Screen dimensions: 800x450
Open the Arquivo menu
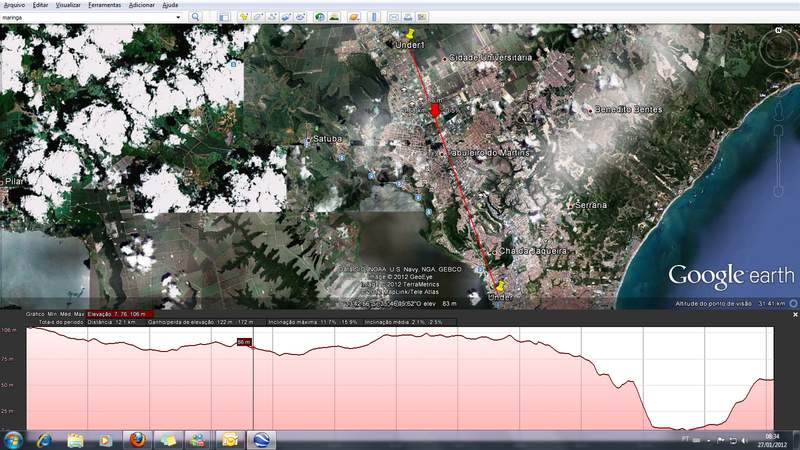[14, 5]
